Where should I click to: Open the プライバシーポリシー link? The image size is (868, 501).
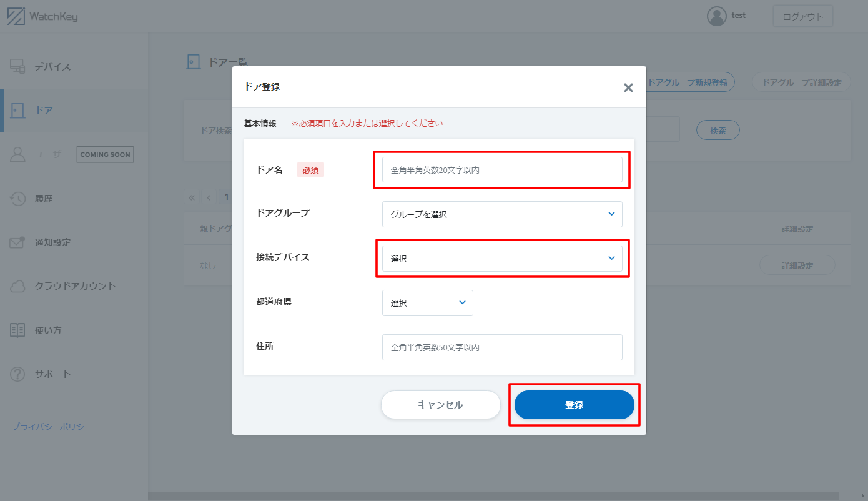[52, 427]
